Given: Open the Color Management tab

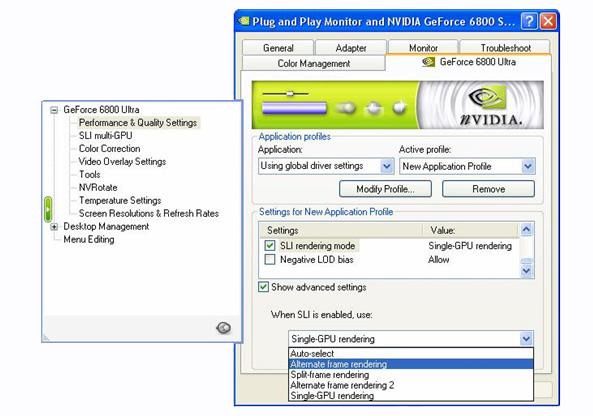Looking at the screenshot, I should click(x=314, y=63).
